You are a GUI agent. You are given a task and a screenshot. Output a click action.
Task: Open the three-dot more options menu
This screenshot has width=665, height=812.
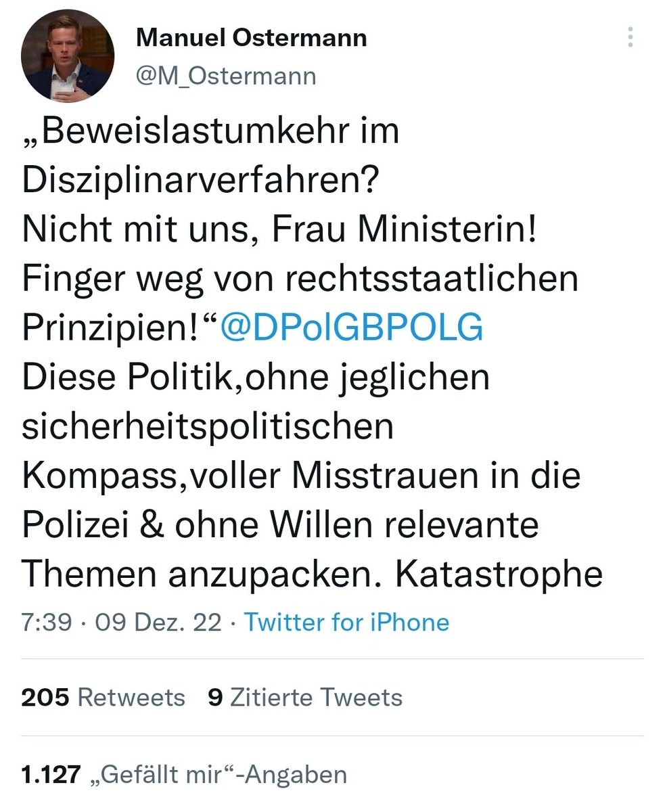[630, 37]
